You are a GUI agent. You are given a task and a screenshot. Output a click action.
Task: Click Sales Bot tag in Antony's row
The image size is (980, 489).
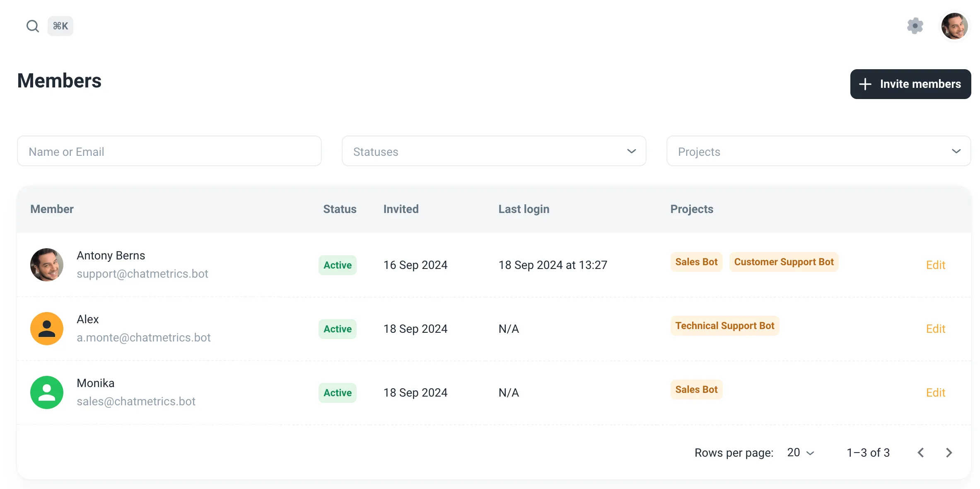pos(696,262)
